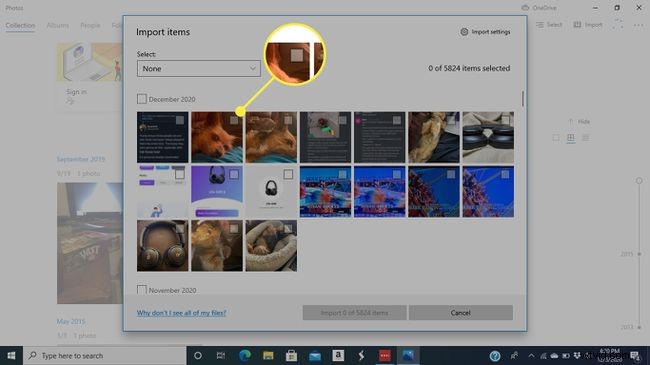Open People tab in Photos window
The image size is (650, 365).
[x=90, y=25]
